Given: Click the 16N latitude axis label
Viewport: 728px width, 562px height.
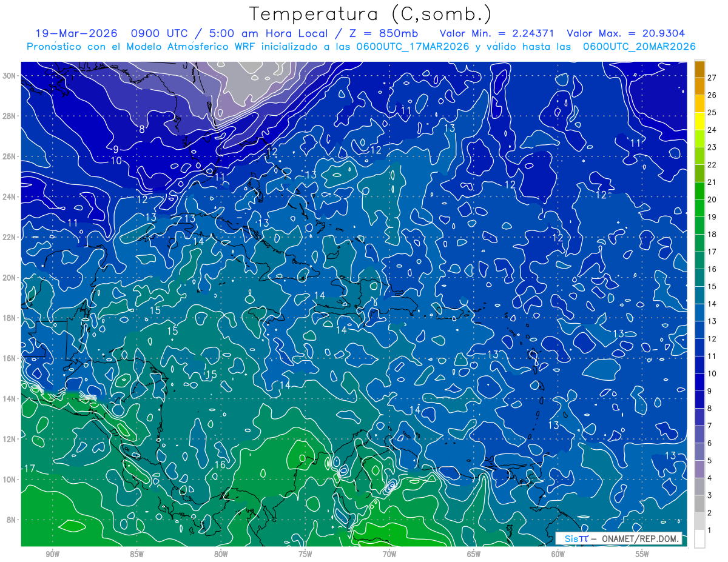Looking at the screenshot, I should pyautogui.click(x=9, y=358).
